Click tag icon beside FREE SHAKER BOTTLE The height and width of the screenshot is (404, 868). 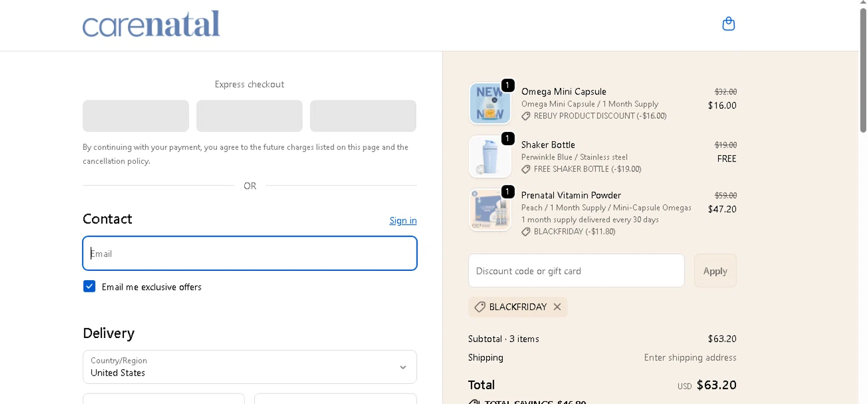526,170
